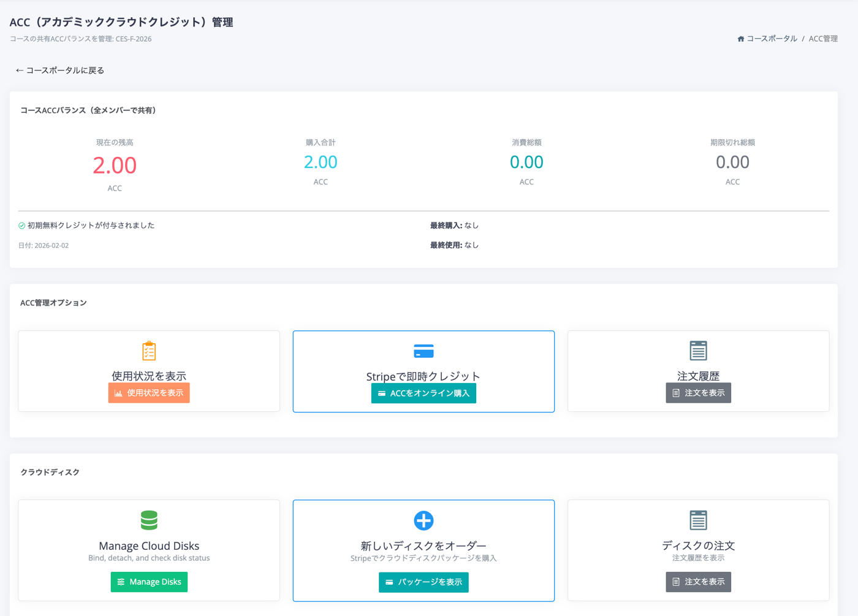The width and height of the screenshot is (858, 616).
Task: Click the ACC管理オプション section header
Action: coord(53,303)
